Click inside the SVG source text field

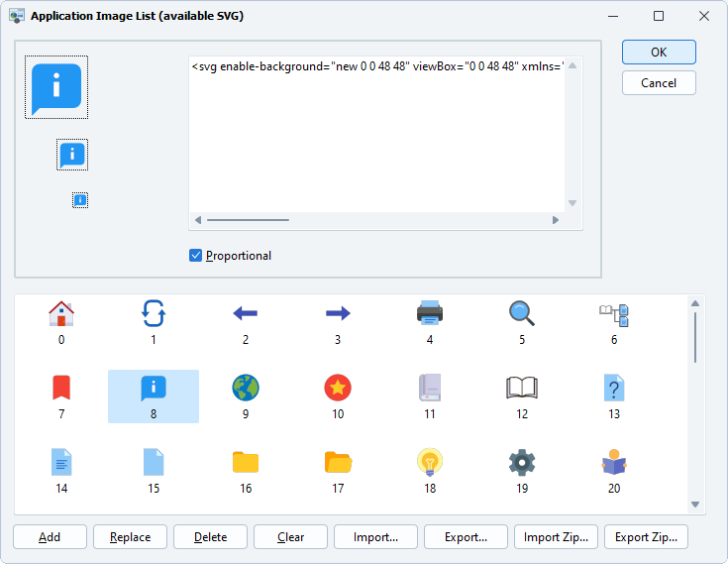376,139
